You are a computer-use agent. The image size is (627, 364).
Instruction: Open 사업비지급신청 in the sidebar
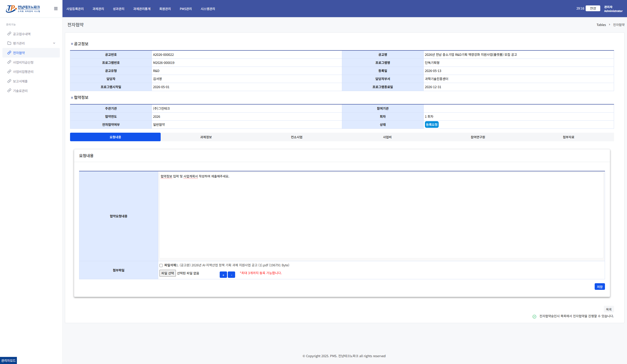pos(23,62)
